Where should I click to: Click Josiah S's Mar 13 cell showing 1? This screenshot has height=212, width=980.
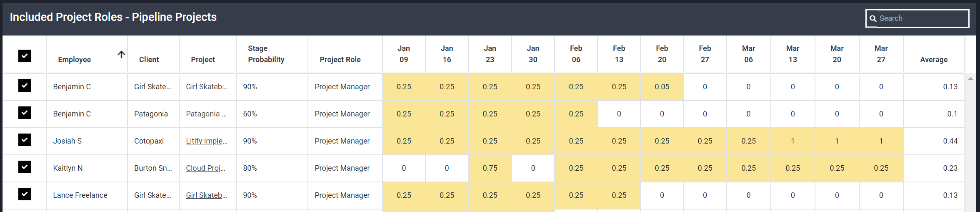pos(793,141)
